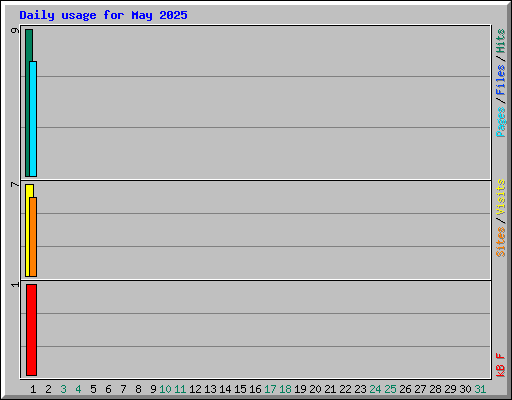Click the 'KB F' legend label
The image size is (512, 400).
coord(501,365)
